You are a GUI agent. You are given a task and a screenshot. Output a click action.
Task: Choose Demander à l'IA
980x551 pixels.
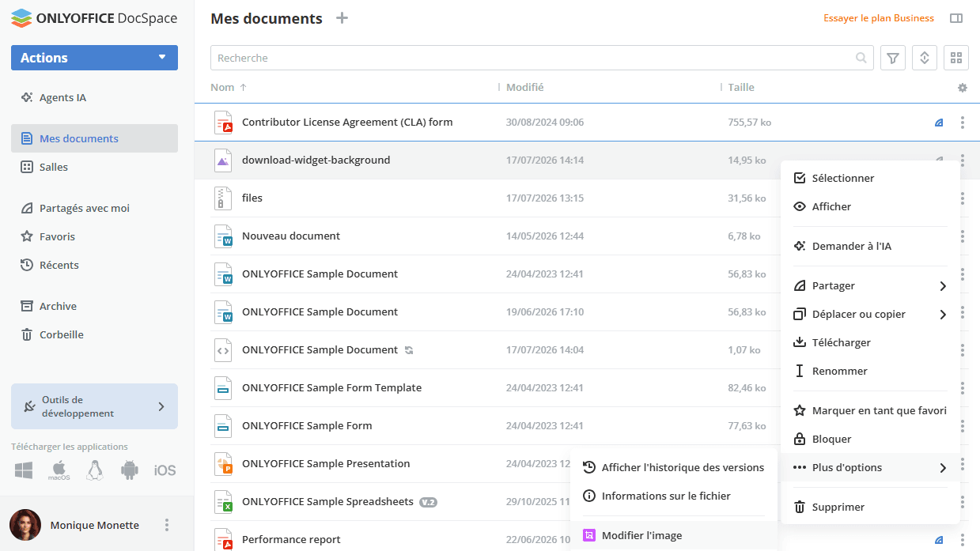pos(870,246)
